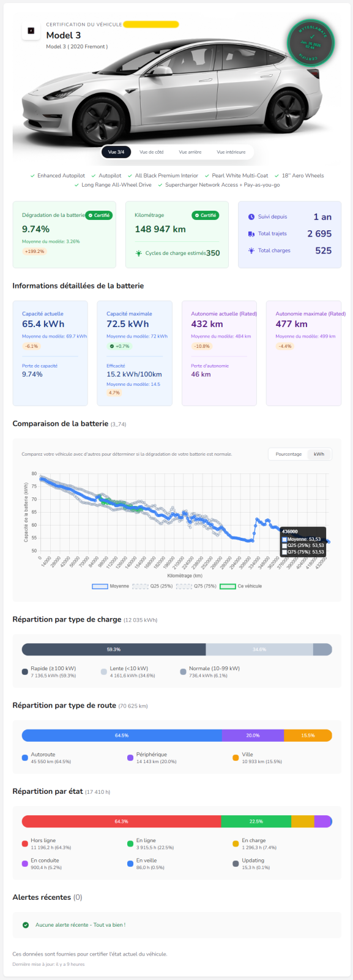Click the 148 947 km mileage value

[160, 229]
